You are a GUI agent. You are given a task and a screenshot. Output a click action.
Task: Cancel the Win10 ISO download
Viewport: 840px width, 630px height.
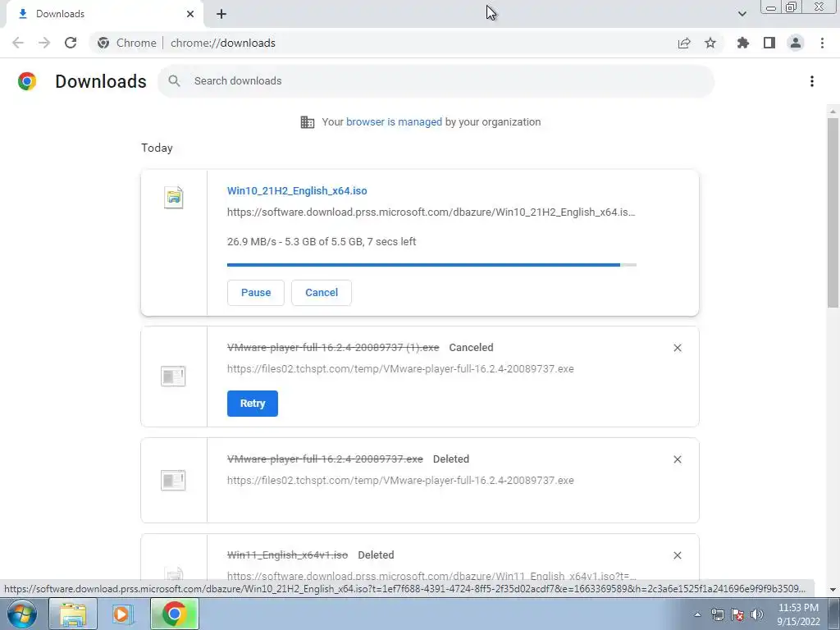pyautogui.click(x=322, y=293)
